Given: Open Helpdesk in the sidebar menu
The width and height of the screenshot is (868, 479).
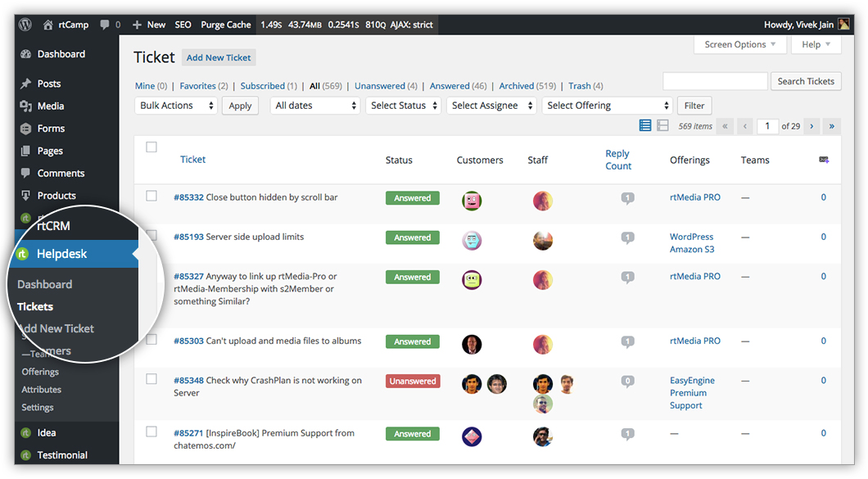Looking at the screenshot, I should tap(62, 254).
